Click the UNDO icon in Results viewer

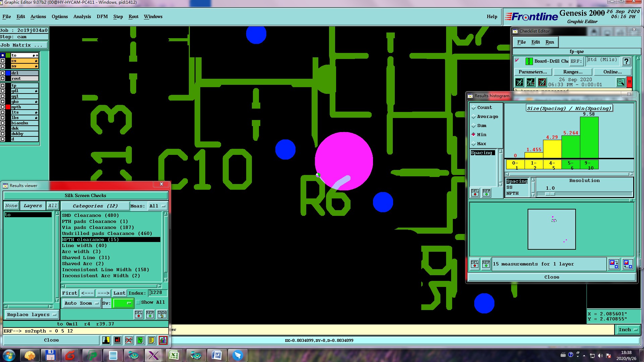(x=162, y=314)
